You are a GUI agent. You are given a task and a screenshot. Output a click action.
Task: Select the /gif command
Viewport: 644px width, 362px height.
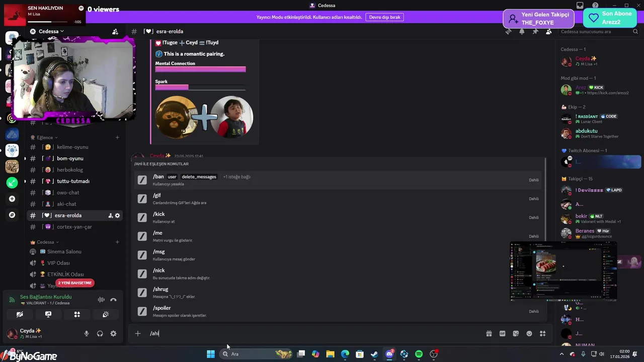click(339, 199)
